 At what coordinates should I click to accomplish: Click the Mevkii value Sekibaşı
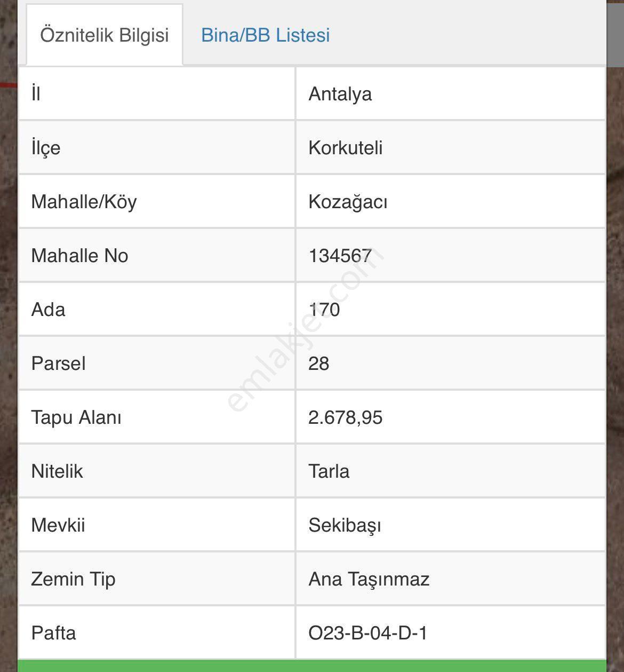pyautogui.click(x=345, y=525)
